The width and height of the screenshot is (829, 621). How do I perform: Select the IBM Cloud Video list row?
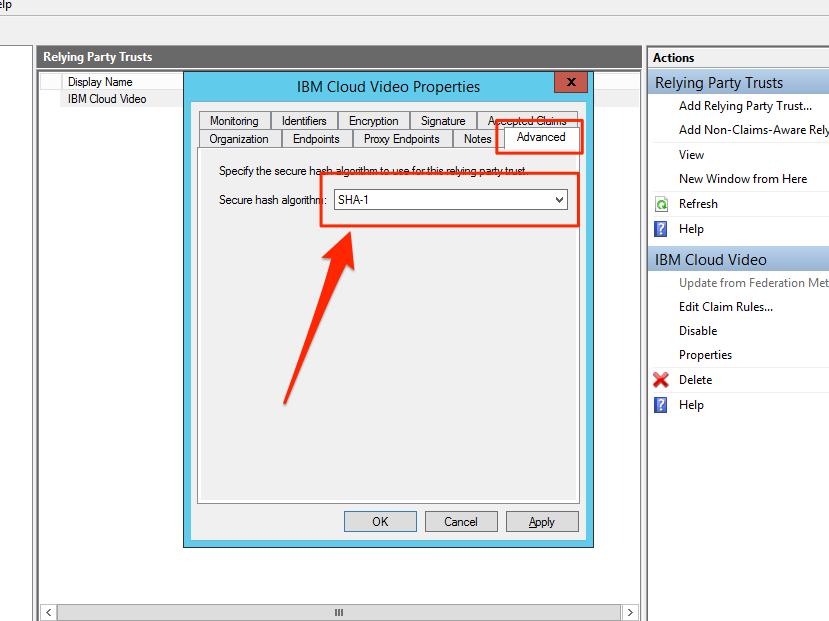click(107, 99)
